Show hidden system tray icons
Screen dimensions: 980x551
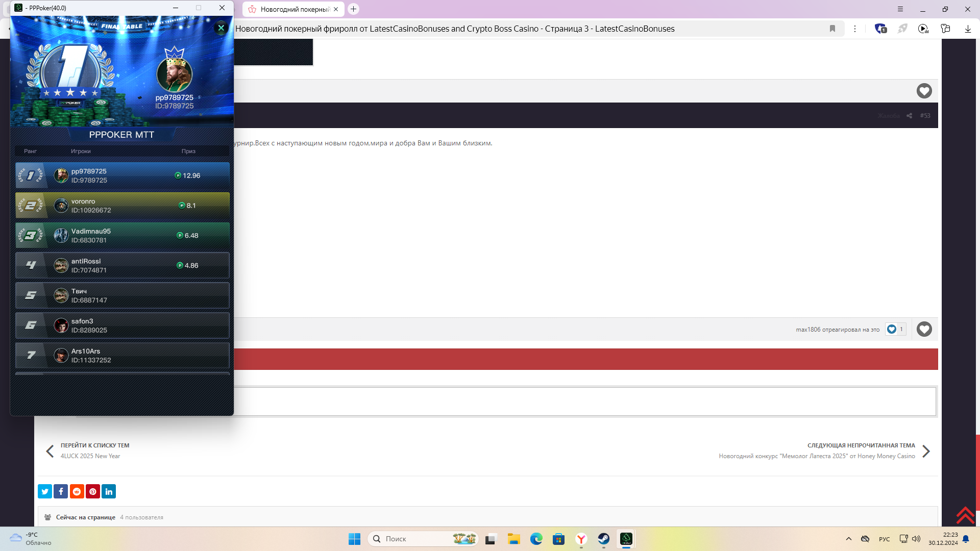(x=849, y=539)
